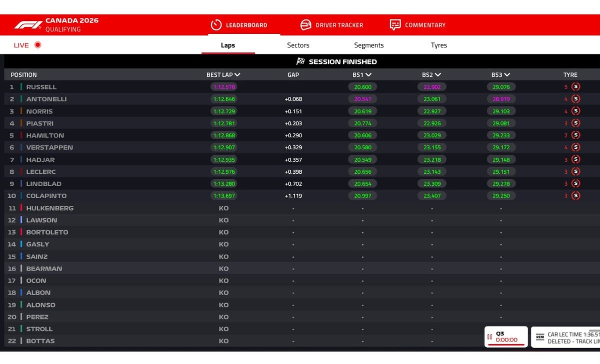
Task: Select the Laps tab
Action: (228, 45)
